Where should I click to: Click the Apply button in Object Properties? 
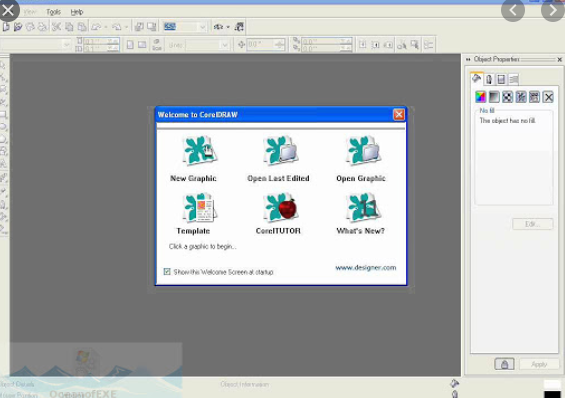click(x=539, y=364)
